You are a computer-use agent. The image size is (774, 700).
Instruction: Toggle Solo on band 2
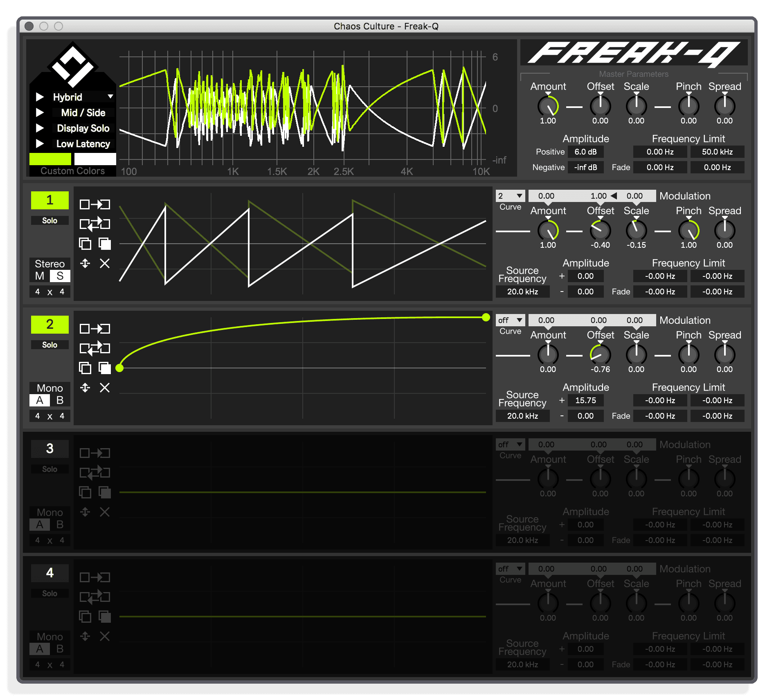click(x=50, y=345)
